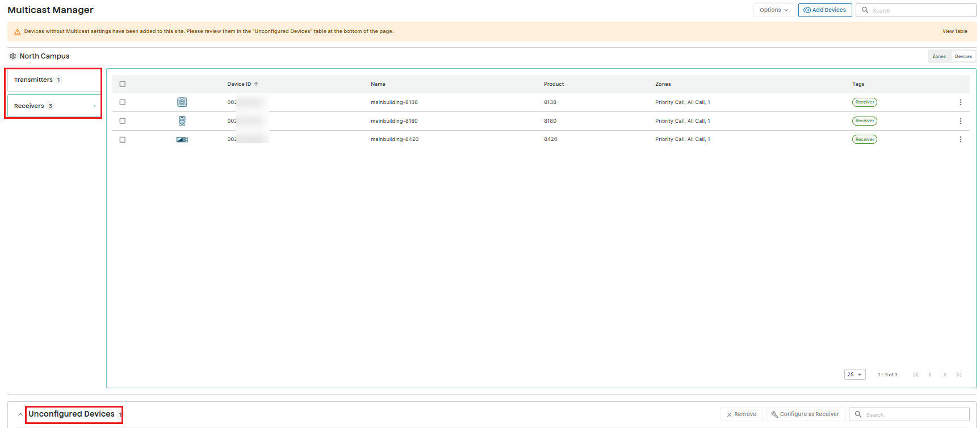
Task: Go to the next page of results
Action: click(x=945, y=375)
